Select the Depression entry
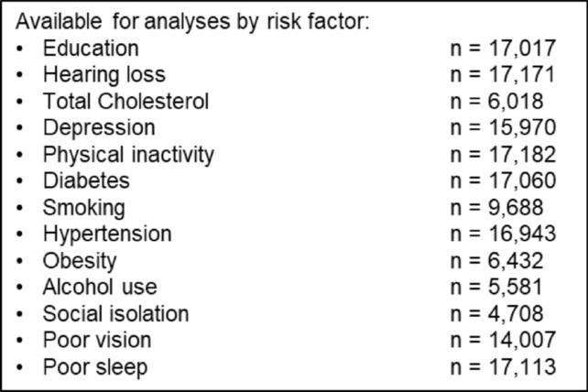Viewport: 588px width, 392px height. (99, 128)
